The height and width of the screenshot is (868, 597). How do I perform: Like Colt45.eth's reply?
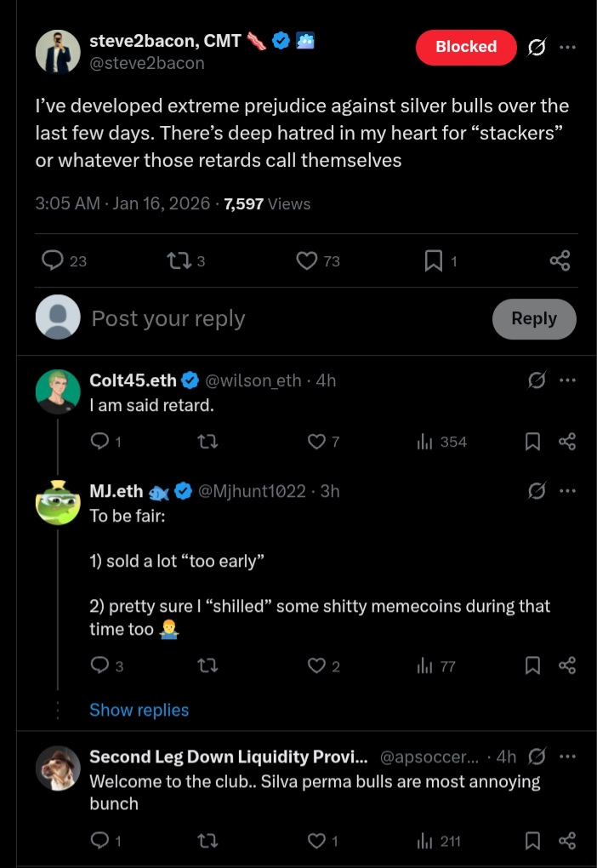click(x=316, y=441)
